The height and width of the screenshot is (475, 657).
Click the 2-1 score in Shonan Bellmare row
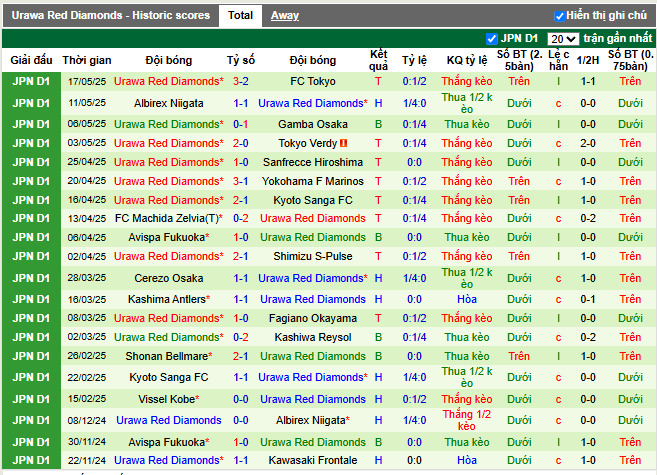click(x=241, y=356)
